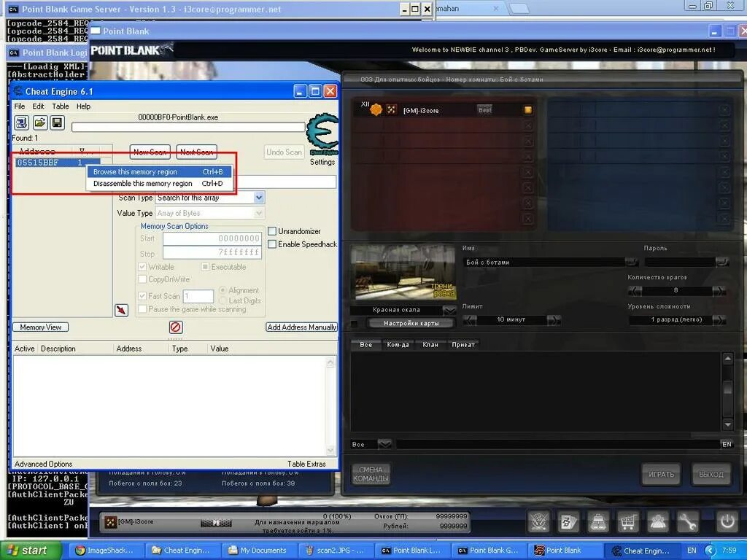
Task: Click the yellow slot icon in [GM]-i3core row
Action: 528,110
